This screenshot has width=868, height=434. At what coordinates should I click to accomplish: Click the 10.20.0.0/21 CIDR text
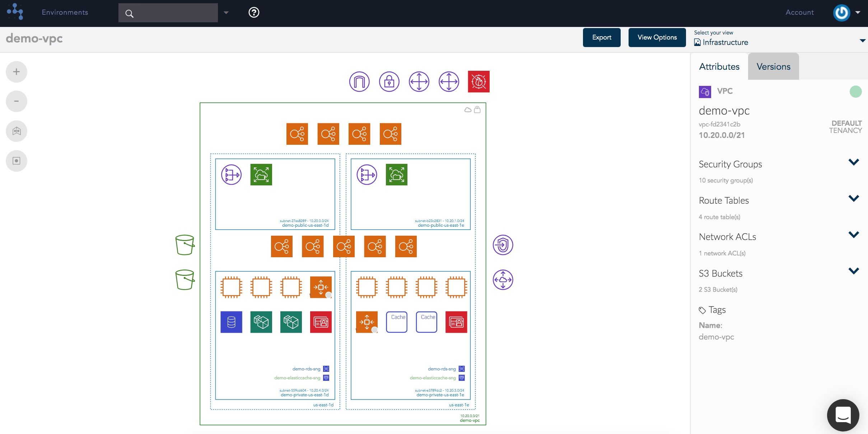722,135
